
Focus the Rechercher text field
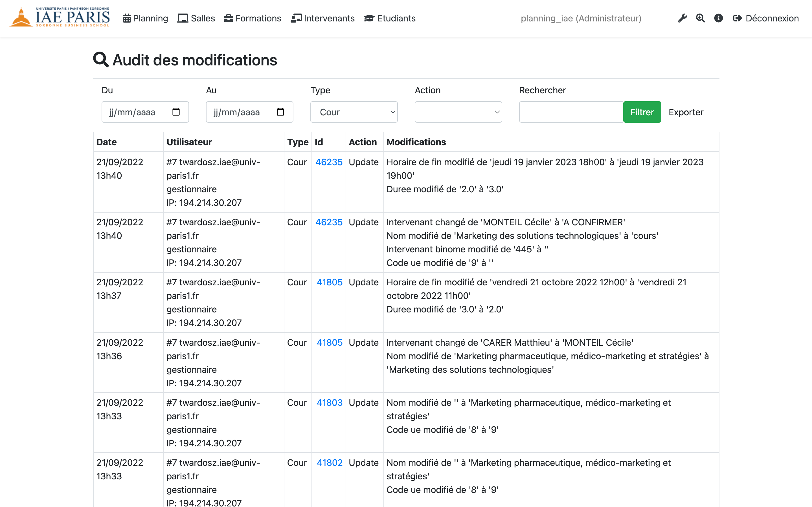571,112
